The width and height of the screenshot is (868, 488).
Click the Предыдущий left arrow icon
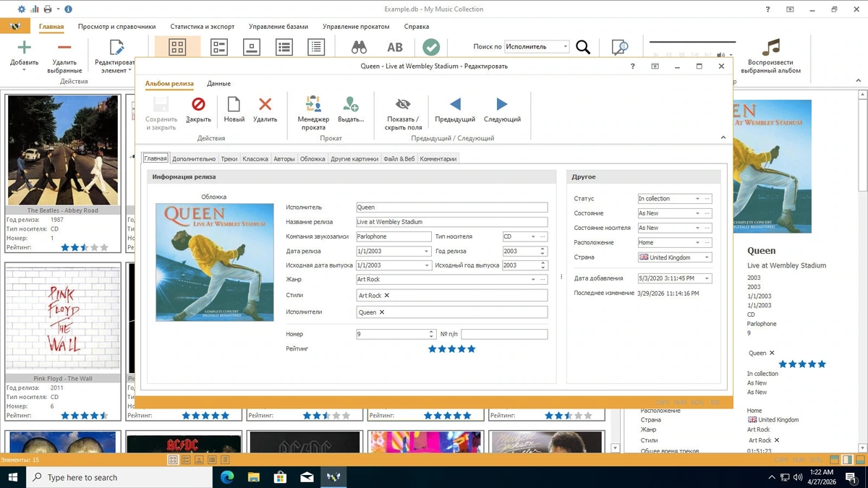(x=455, y=104)
